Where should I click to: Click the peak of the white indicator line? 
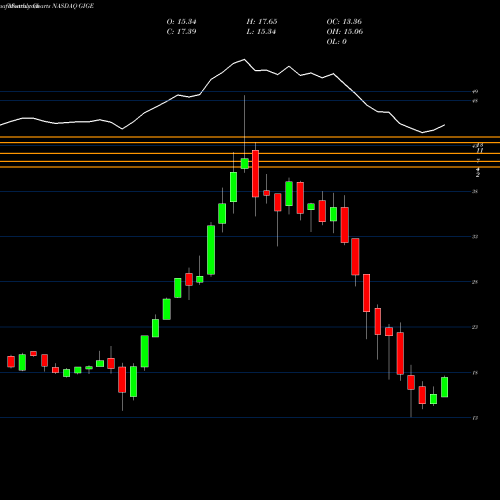point(244,59)
